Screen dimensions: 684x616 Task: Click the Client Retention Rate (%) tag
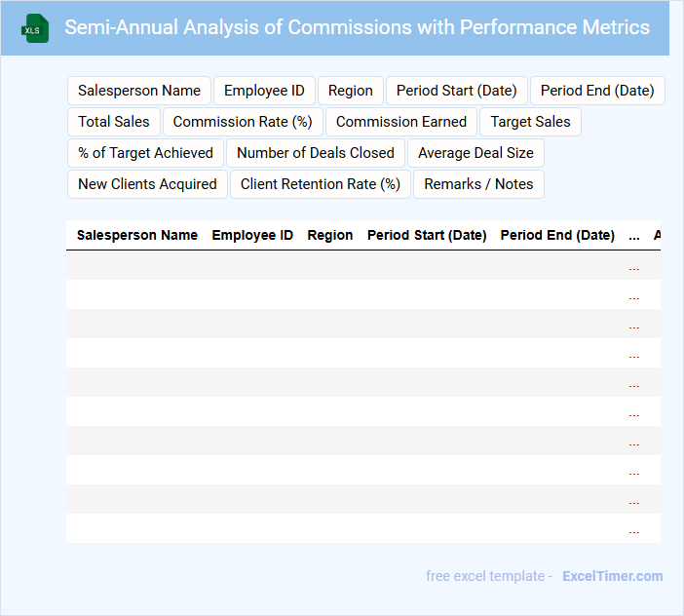[321, 184]
